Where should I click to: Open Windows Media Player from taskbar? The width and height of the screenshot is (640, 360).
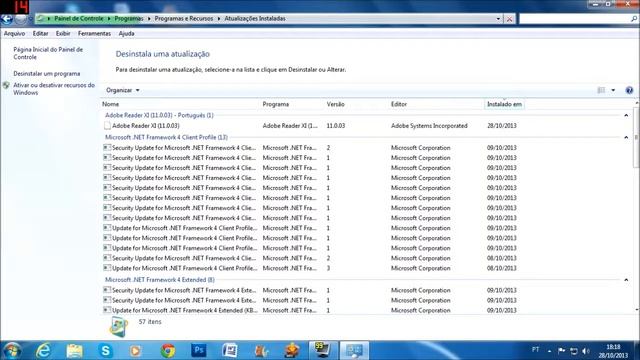(136, 351)
